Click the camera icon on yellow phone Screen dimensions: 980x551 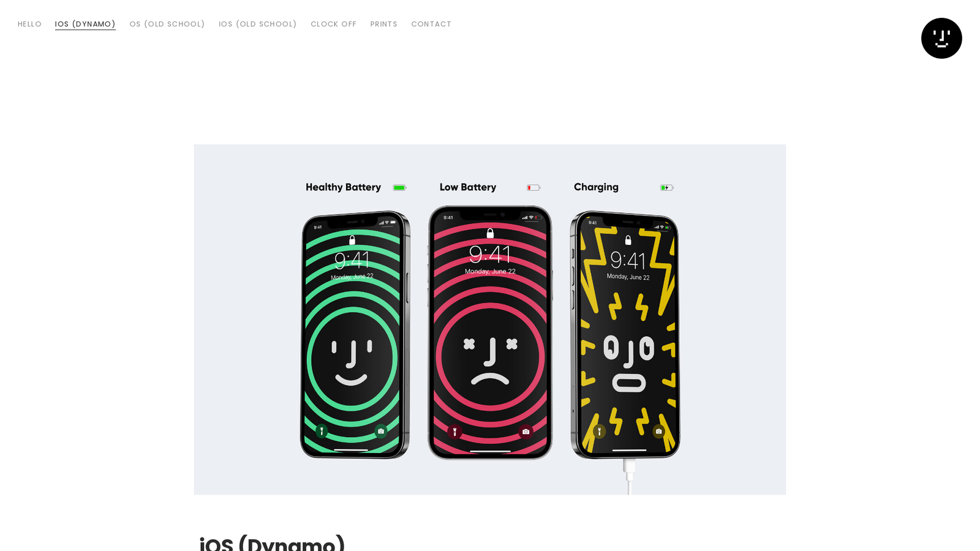658,431
